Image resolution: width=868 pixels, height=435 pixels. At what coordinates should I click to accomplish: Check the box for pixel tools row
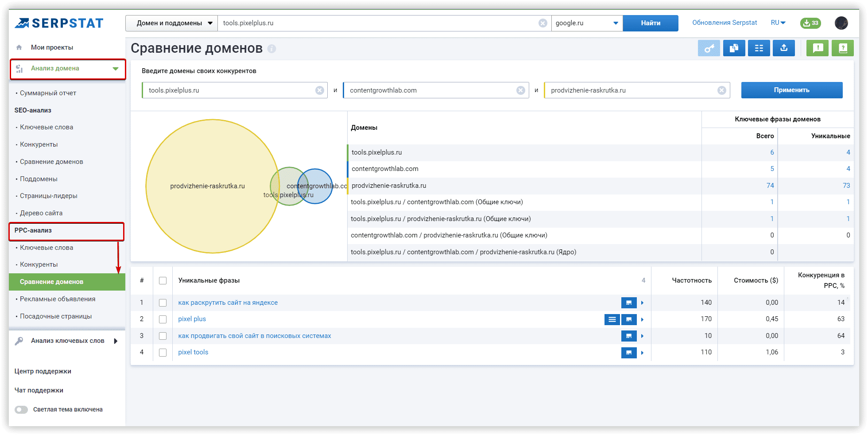coord(163,353)
